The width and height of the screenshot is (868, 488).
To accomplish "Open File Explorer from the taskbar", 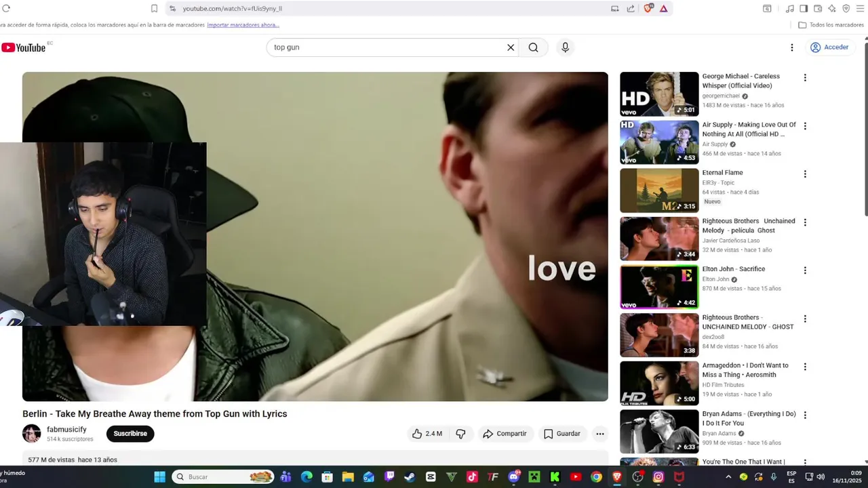I will pyautogui.click(x=348, y=477).
